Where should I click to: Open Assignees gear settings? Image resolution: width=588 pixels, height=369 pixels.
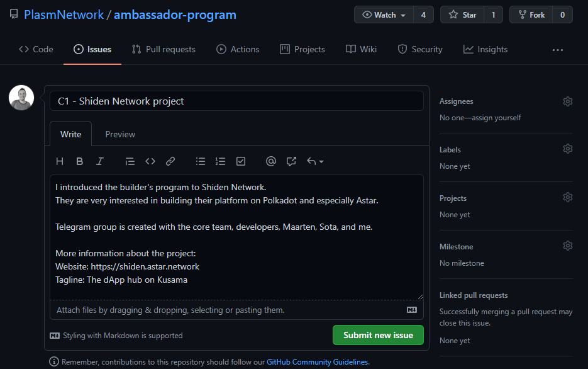point(568,101)
